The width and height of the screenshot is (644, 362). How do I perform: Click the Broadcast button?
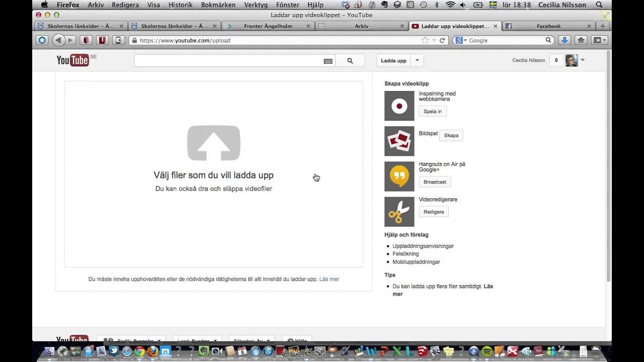pos(435,182)
